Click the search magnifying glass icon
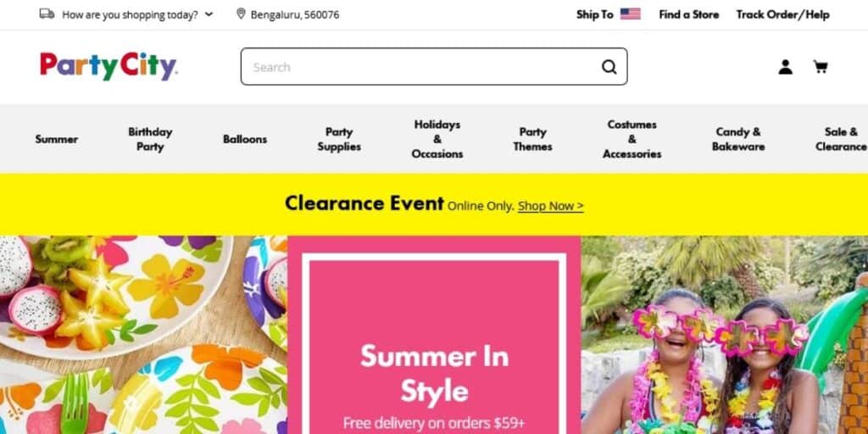This screenshot has width=868, height=434. 609,67
